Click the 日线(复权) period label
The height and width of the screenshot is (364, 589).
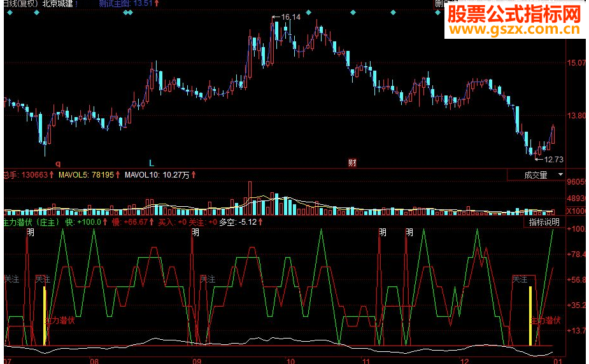tap(20, 4)
